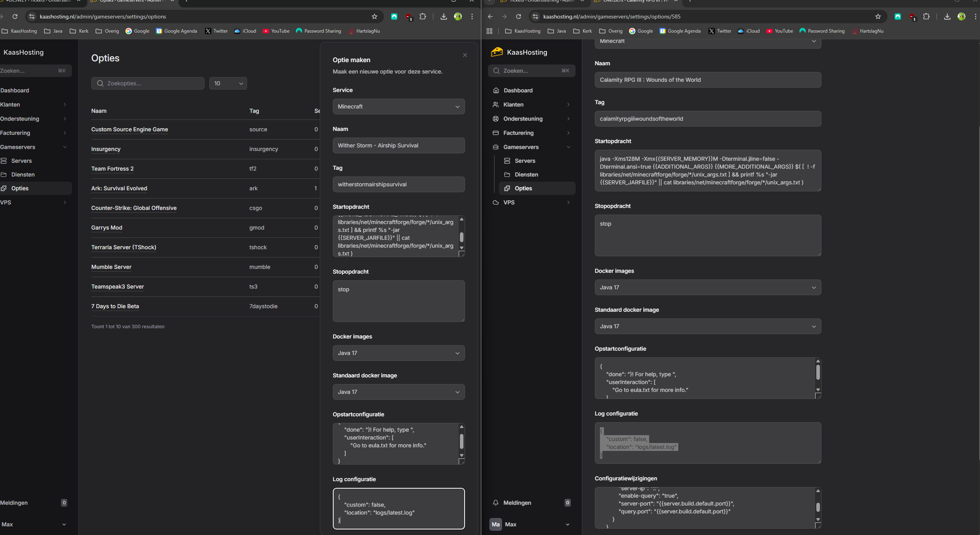Click the download icon in left browser toolbar

(x=443, y=17)
